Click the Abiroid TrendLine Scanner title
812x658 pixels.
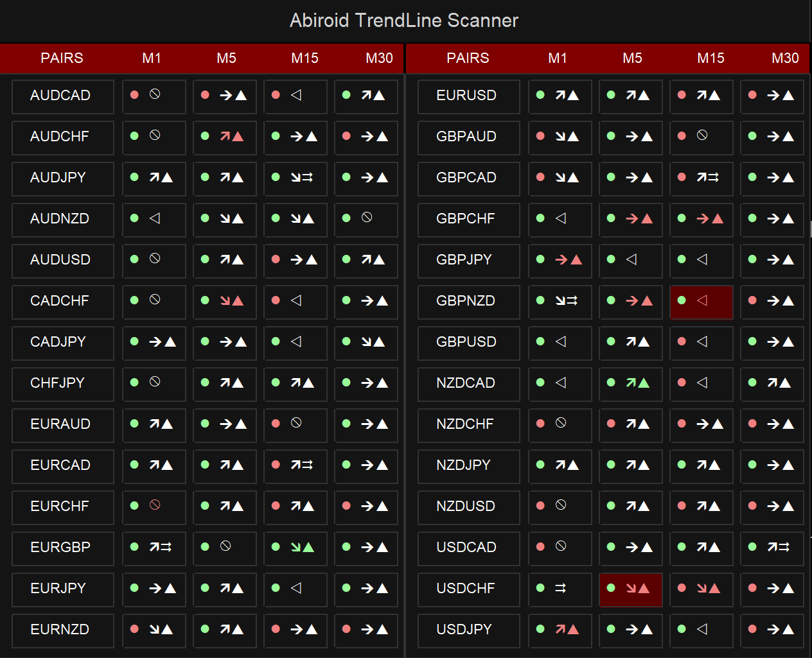[404, 21]
